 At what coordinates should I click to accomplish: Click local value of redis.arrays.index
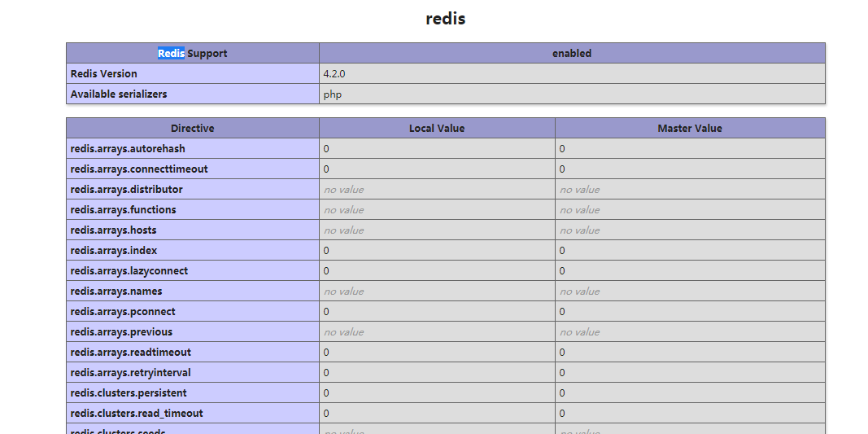pos(326,251)
